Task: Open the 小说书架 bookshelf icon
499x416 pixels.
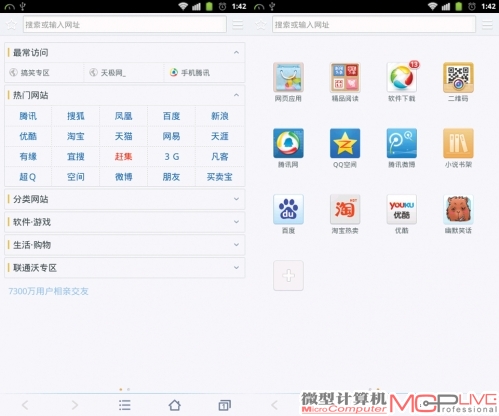Action: 458,143
